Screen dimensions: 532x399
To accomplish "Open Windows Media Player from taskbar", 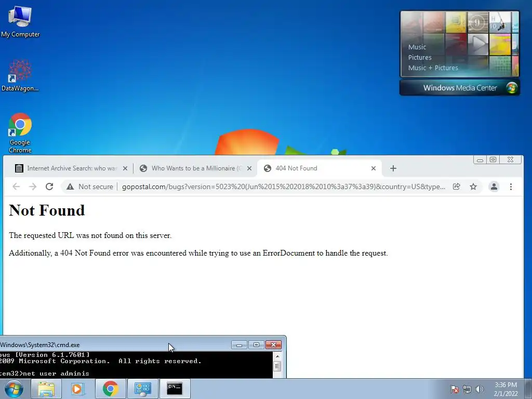I will pyautogui.click(x=78, y=389).
